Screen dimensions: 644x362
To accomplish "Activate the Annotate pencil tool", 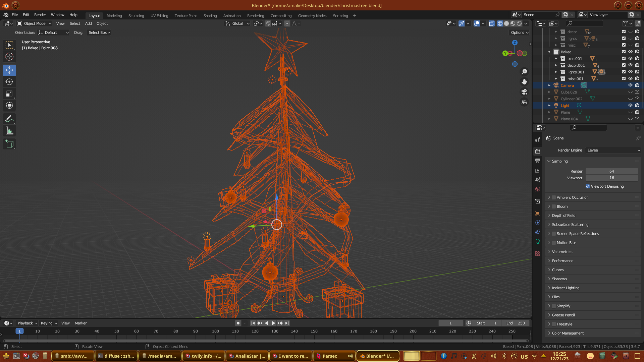I will coord(9,119).
